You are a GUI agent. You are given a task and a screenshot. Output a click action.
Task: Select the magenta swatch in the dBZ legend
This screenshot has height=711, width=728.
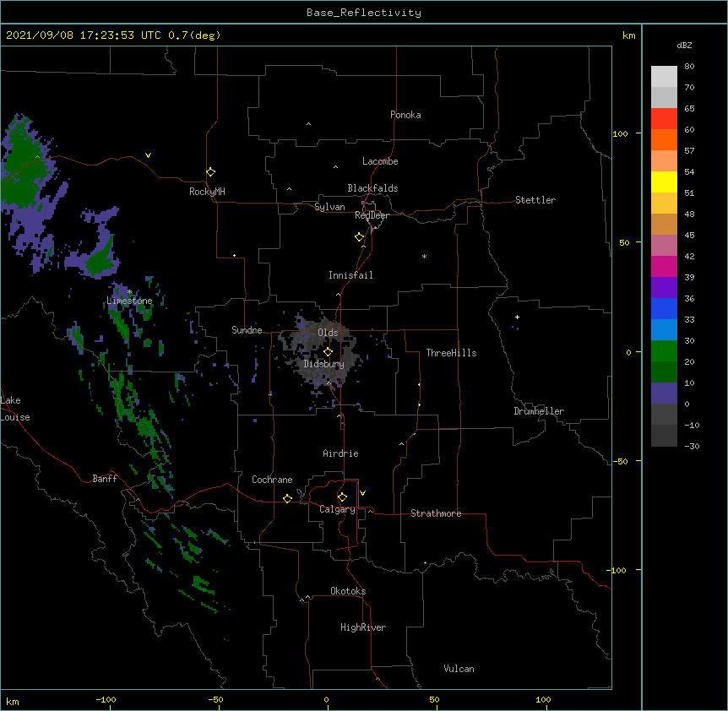click(x=664, y=266)
